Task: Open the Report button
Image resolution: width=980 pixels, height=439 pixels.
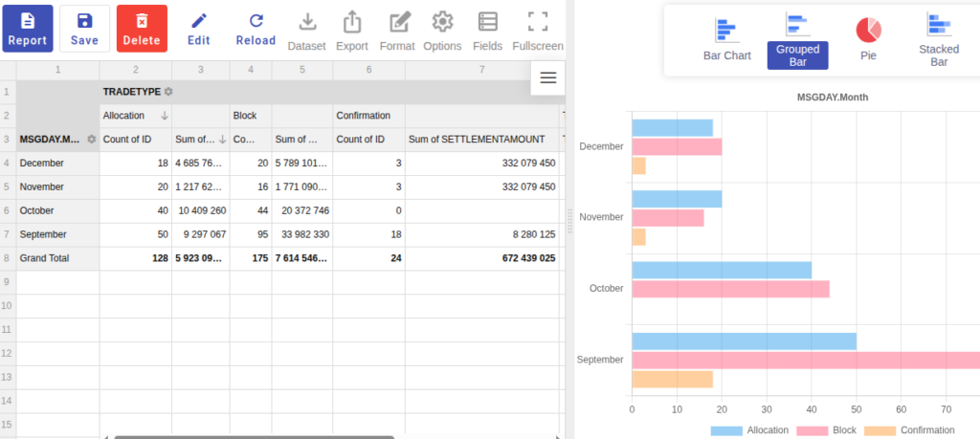Action: point(28,29)
